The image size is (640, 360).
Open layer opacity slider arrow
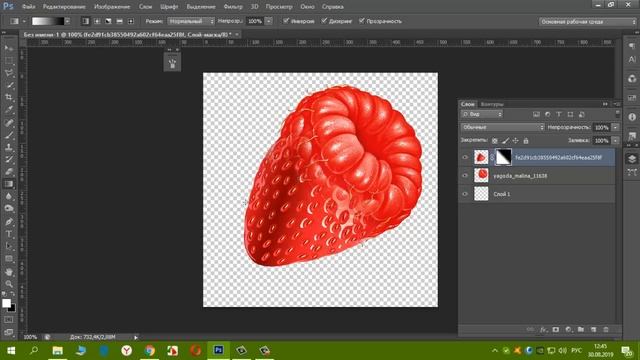tap(615, 127)
